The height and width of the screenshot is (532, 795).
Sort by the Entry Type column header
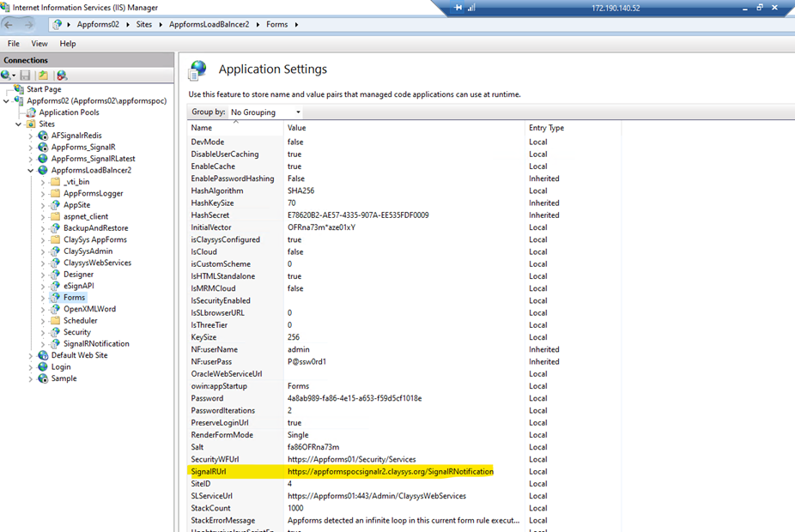coord(547,128)
